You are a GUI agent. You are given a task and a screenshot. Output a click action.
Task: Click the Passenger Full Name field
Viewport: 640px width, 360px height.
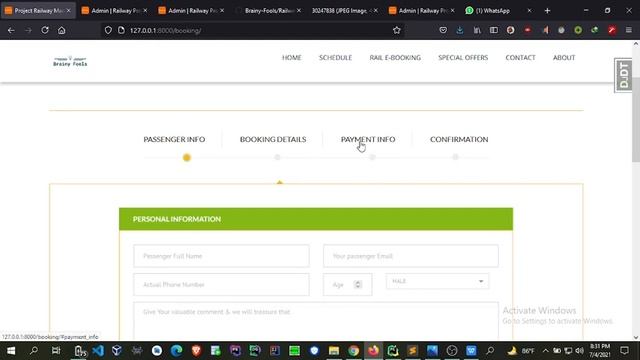point(221,256)
